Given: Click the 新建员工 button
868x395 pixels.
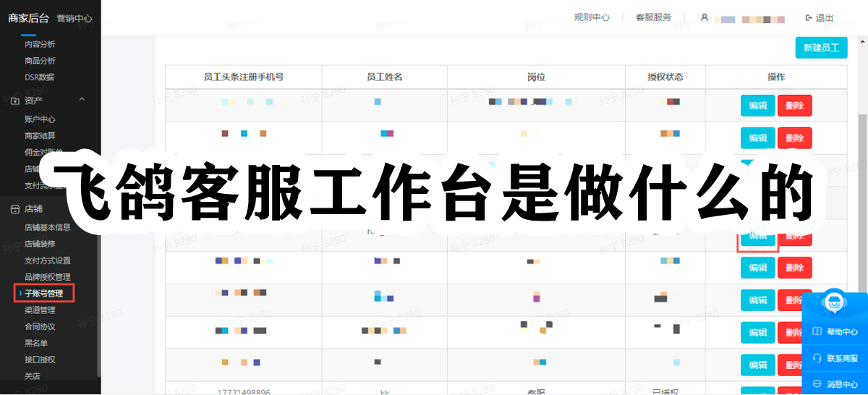Looking at the screenshot, I should pyautogui.click(x=821, y=48).
